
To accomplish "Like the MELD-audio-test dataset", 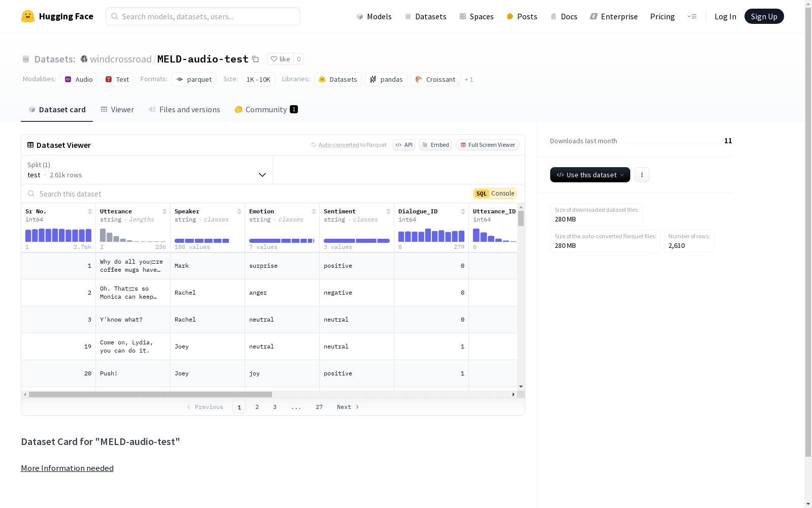I will (280, 59).
